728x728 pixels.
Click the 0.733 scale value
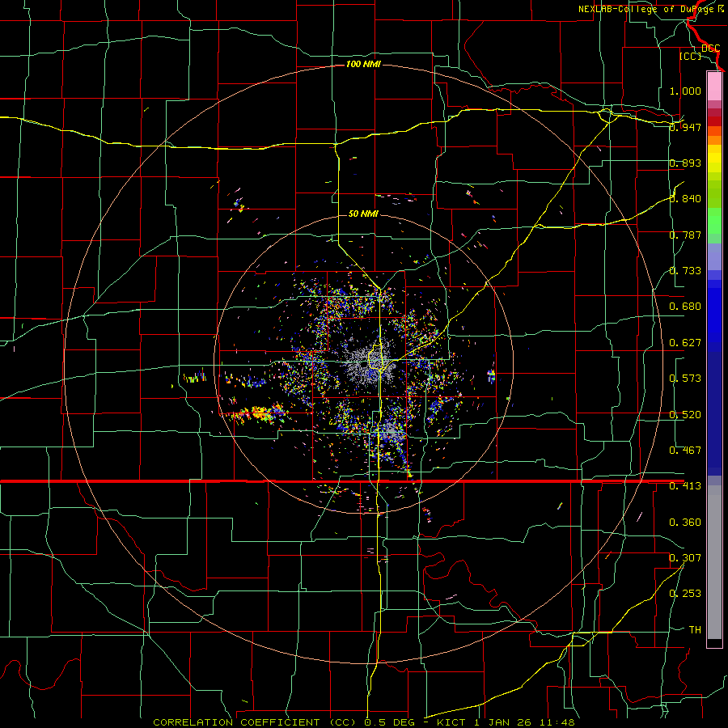685,271
